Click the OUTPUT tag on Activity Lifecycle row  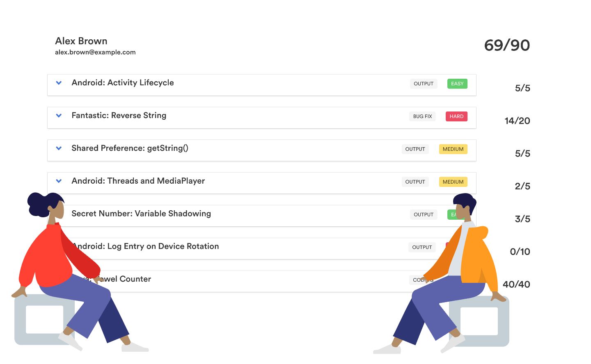(424, 84)
